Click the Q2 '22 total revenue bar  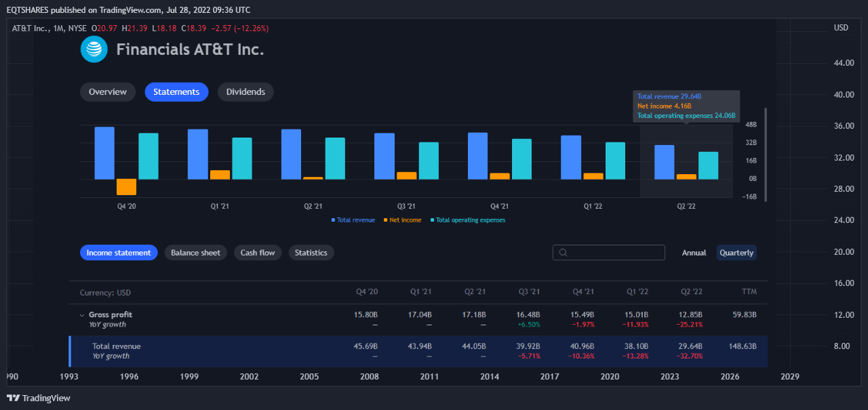click(664, 163)
